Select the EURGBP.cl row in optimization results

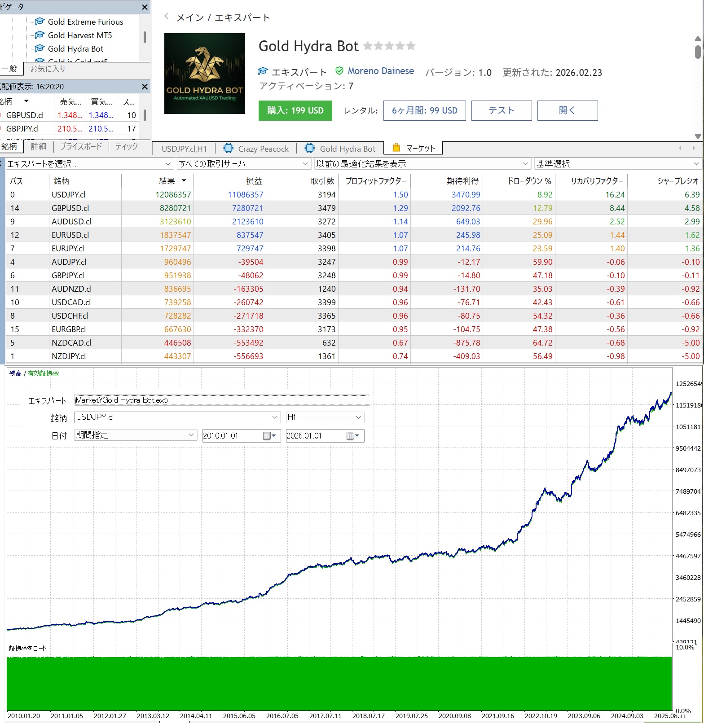click(x=354, y=329)
